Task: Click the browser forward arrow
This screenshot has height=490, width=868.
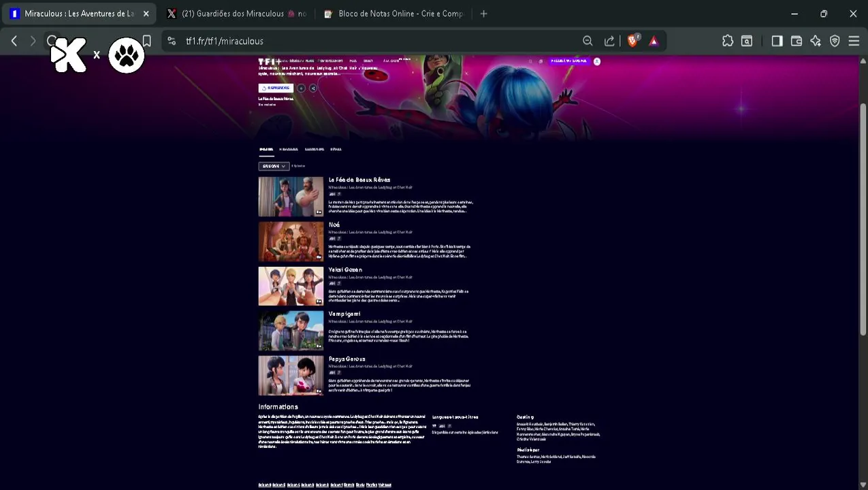Action: [x=33, y=41]
